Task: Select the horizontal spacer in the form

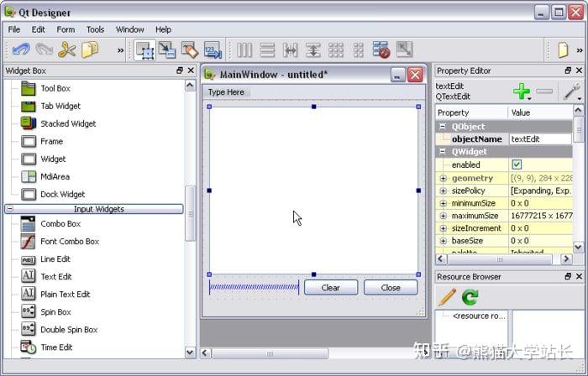Action: pyautogui.click(x=254, y=287)
